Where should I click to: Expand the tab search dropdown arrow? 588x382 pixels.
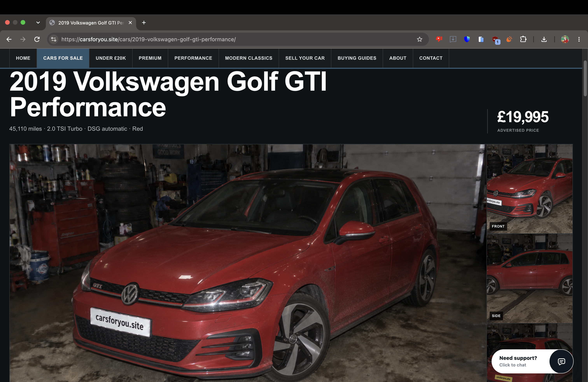(38, 23)
